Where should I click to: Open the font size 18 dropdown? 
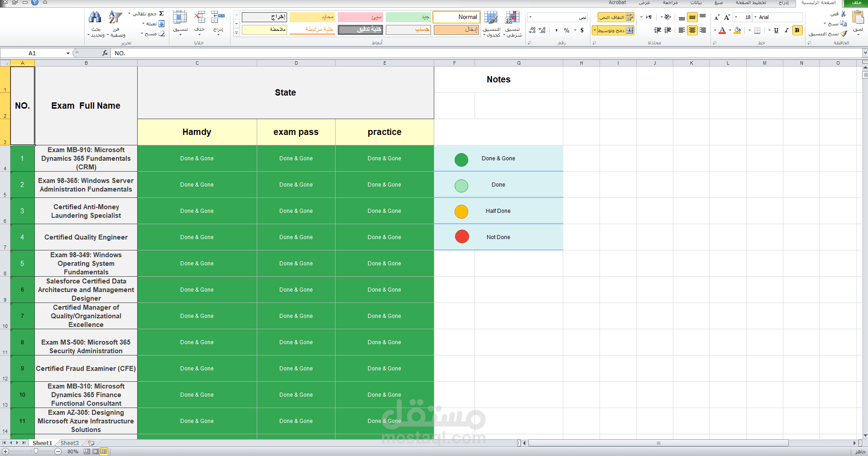tap(736, 17)
